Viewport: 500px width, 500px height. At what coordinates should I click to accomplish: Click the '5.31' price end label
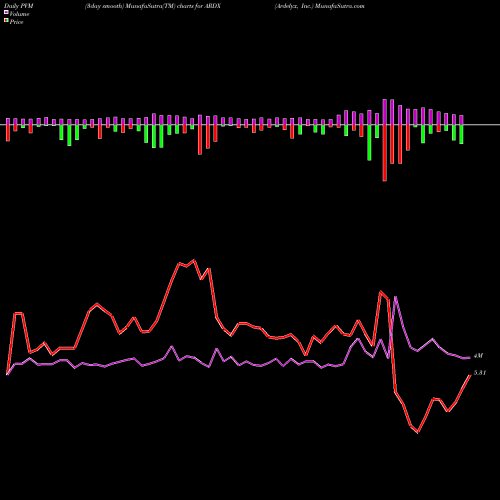click(x=480, y=373)
